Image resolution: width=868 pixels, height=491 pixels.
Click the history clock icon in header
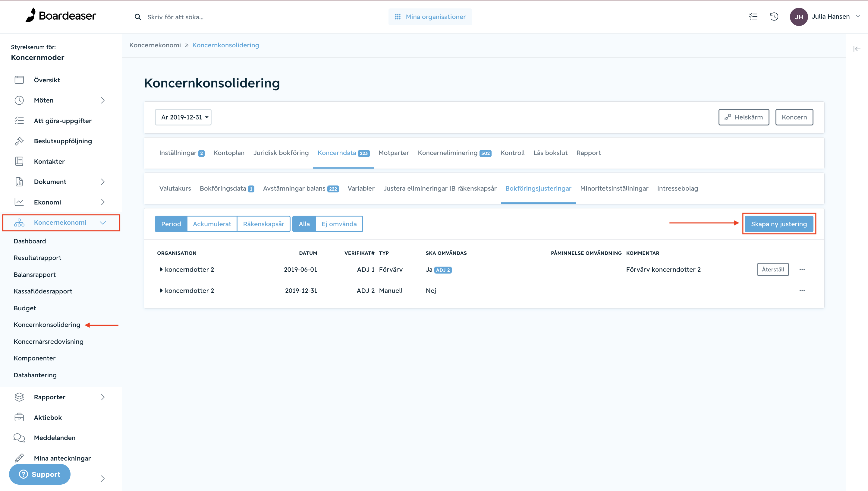(774, 17)
